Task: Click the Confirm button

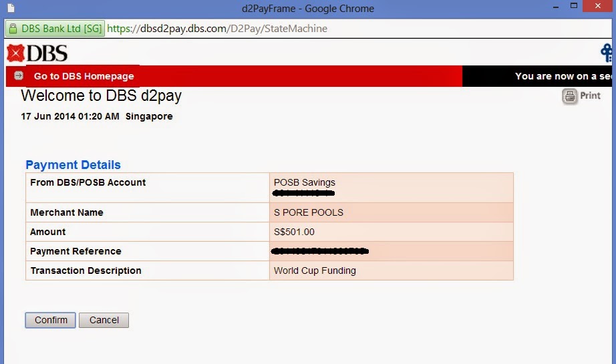Action: 50,320
